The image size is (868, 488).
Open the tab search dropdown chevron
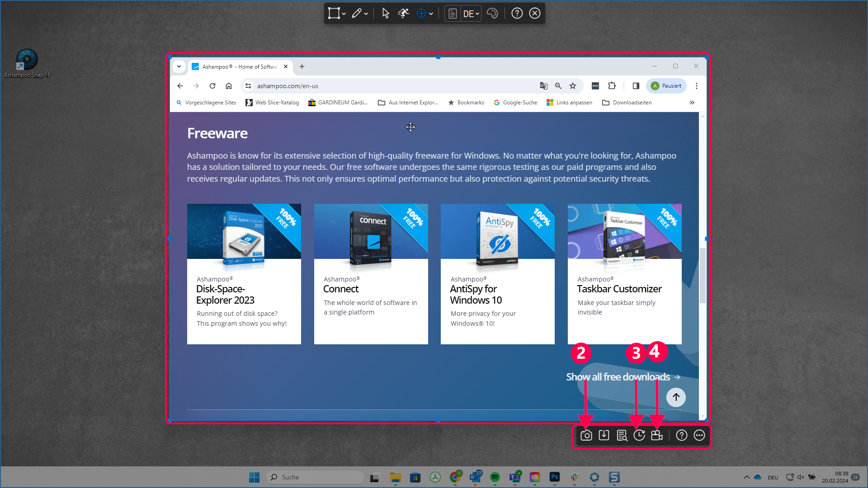[x=179, y=66]
